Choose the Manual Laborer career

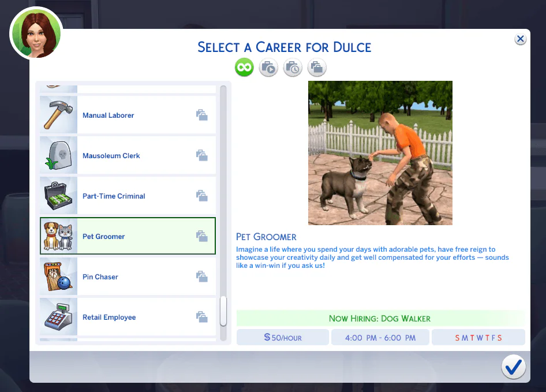128,115
